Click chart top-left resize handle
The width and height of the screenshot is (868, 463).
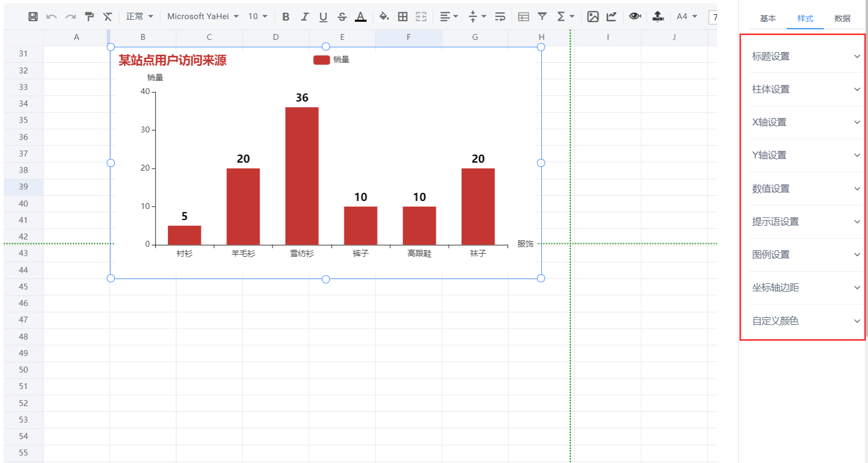coord(110,47)
